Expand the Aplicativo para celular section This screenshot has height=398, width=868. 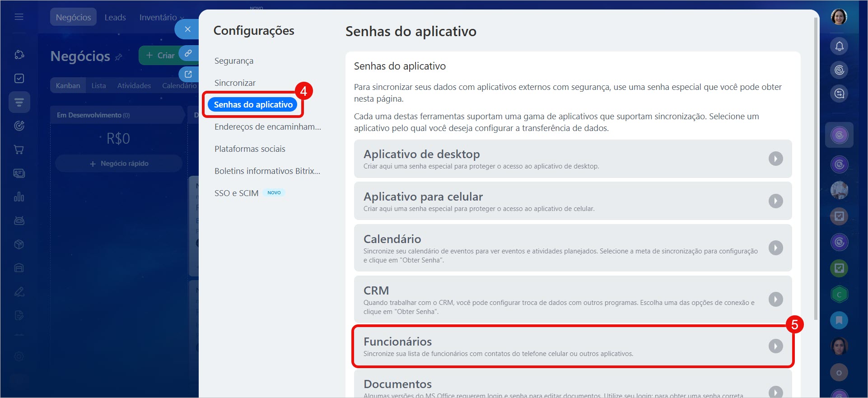[775, 201]
